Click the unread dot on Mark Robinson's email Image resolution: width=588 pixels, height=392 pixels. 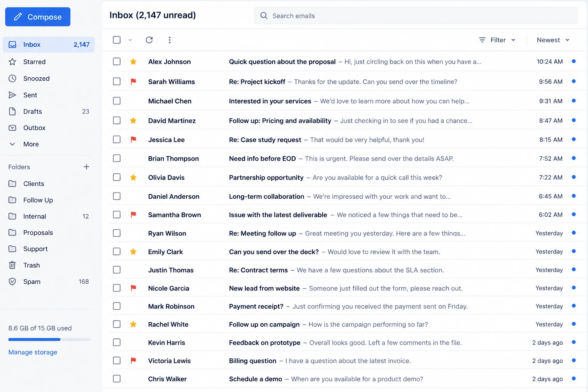(573, 306)
